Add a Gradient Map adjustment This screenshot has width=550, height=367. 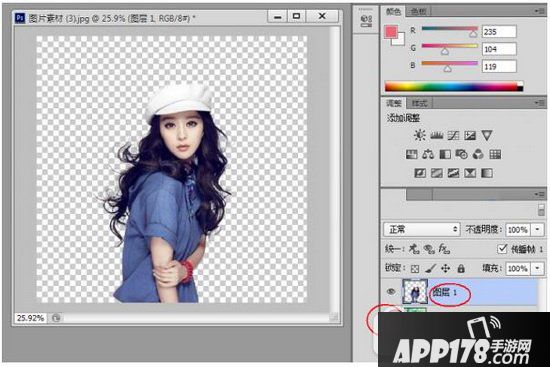(487, 173)
